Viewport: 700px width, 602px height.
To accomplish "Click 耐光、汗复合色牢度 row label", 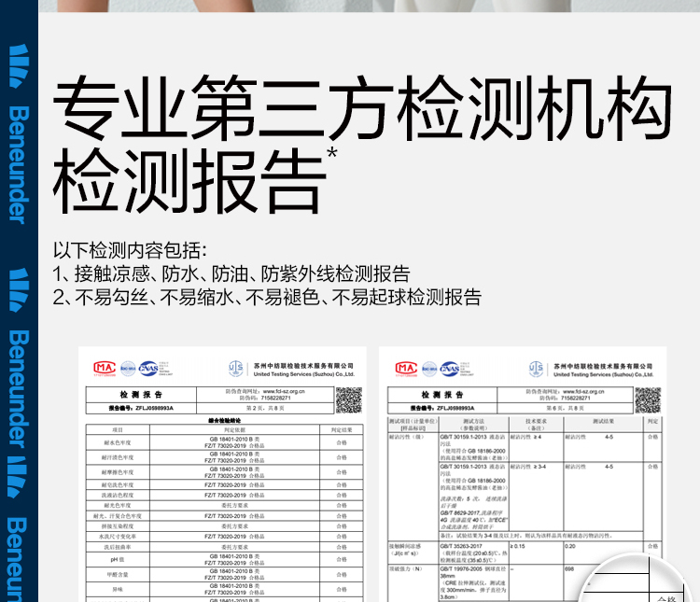I will [118, 516].
